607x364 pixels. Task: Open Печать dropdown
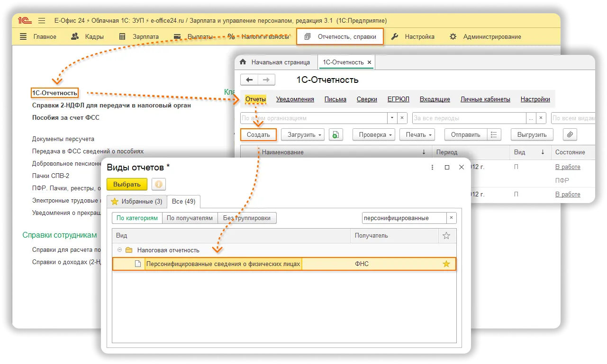(417, 134)
